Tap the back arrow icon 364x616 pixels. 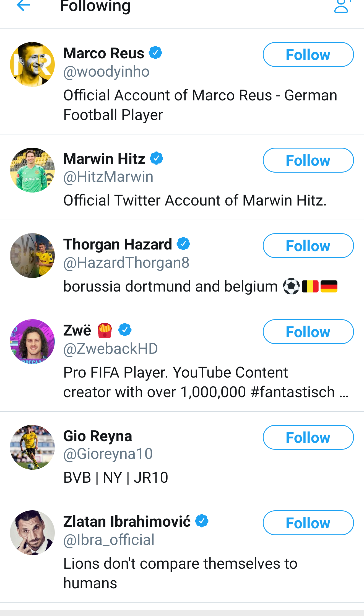tap(23, 6)
